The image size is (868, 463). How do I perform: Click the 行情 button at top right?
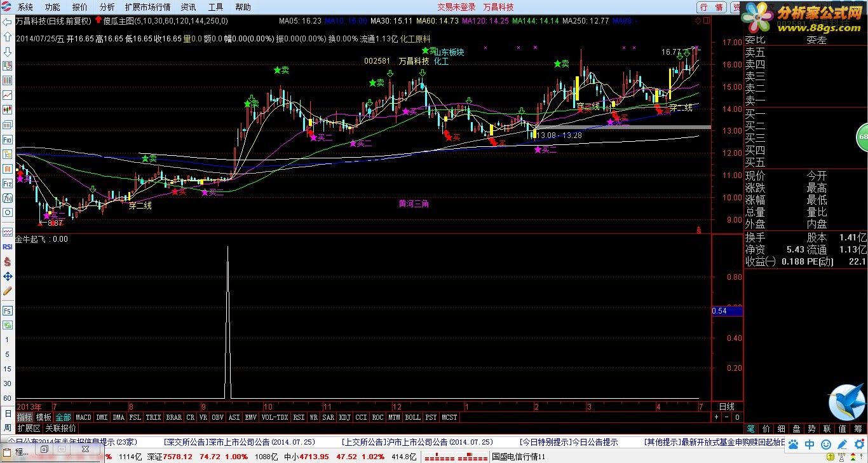point(711,7)
